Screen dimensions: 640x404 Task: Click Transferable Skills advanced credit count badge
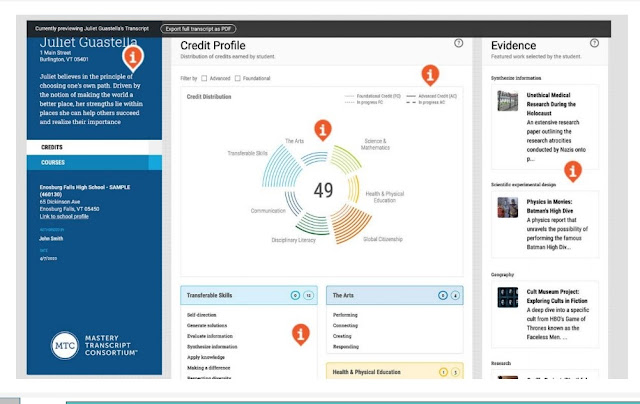[295, 295]
